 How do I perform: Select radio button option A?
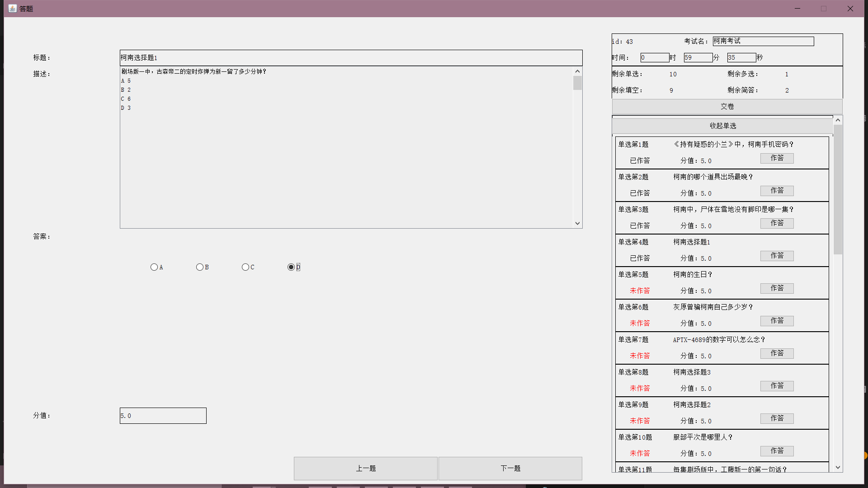pos(154,267)
